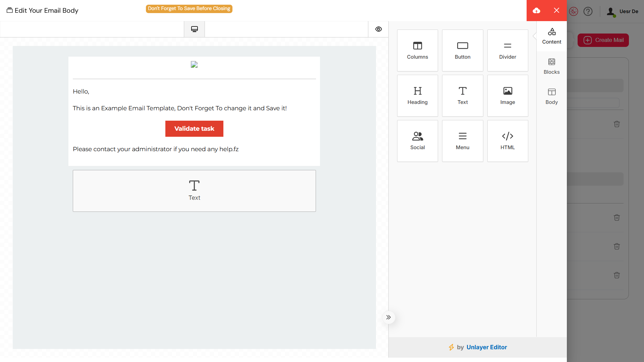The width and height of the screenshot is (644, 362).
Task: Select the HTML content block
Action: point(507,141)
